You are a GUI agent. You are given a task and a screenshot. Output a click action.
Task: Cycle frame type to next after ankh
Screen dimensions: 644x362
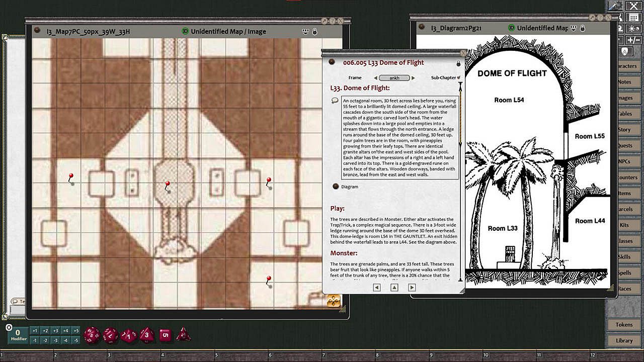pyautogui.click(x=414, y=78)
